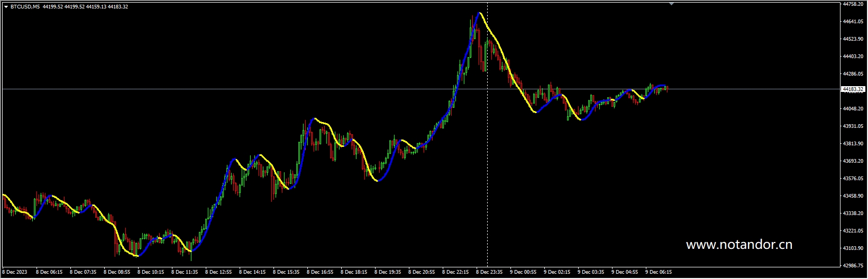
Task: Click the close price value 44183.32 in the header
Action: point(118,7)
